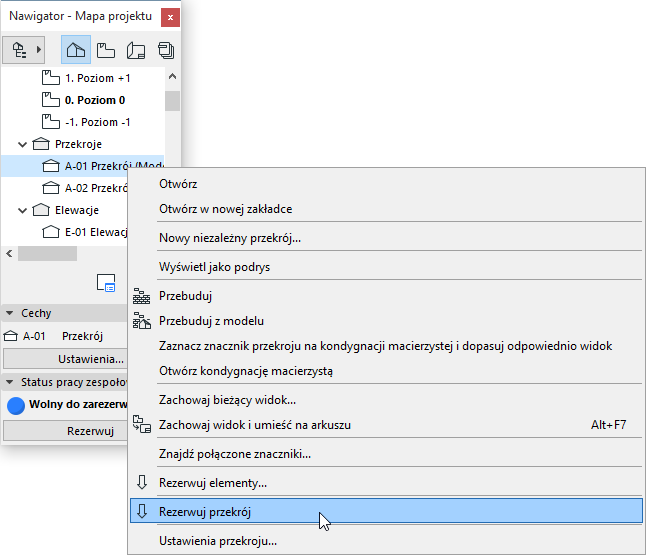Image resolution: width=646 pixels, height=555 pixels.
Task: Click the blue status circle icon
Action: 16,406
